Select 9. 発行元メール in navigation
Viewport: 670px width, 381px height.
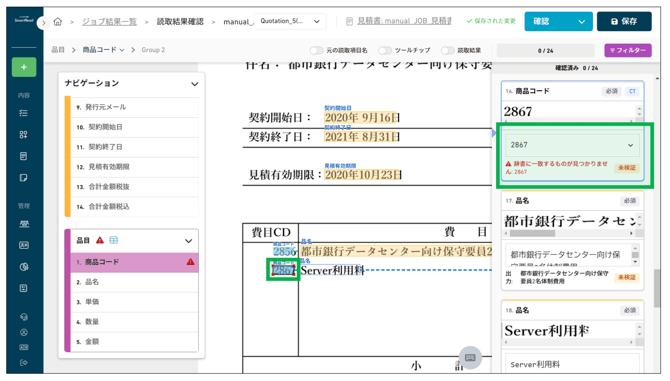[x=134, y=107]
